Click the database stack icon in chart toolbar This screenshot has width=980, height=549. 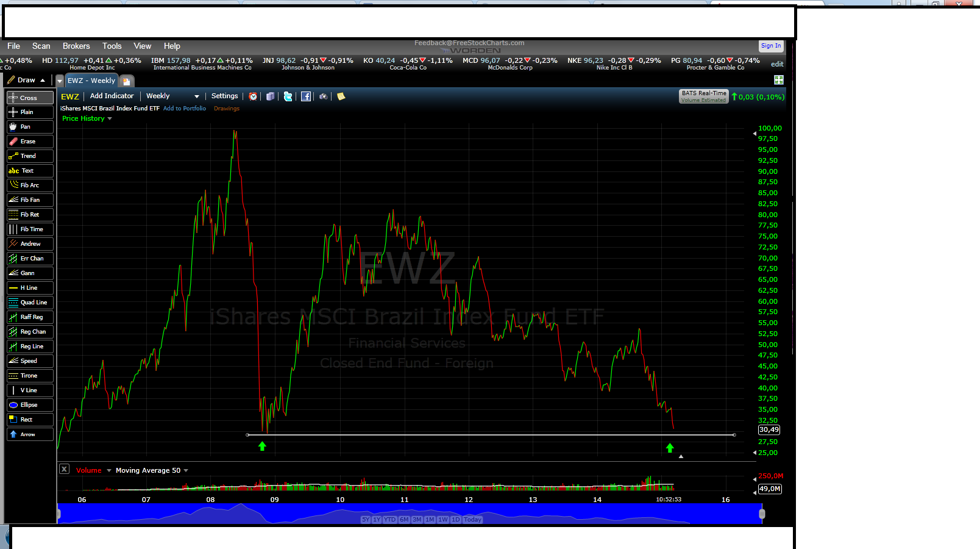pyautogui.click(x=271, y=96)
